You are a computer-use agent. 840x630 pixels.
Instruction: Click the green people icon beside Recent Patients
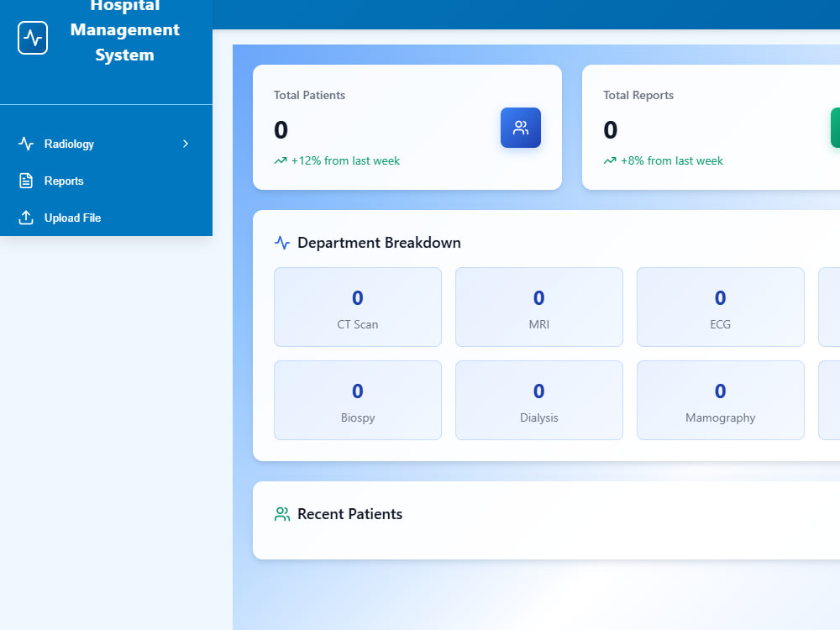281,514
